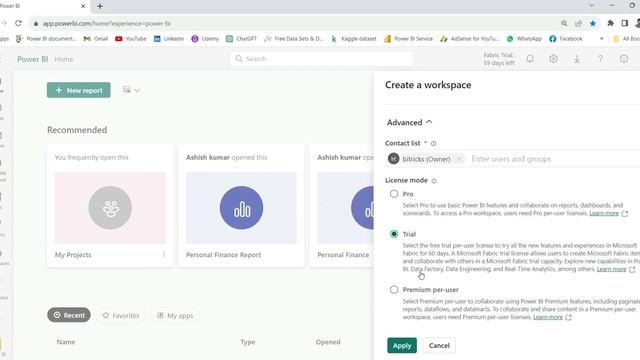The image size is (640, 360).
Task: Open Learn more link under Pro
Action: [604, 213]
